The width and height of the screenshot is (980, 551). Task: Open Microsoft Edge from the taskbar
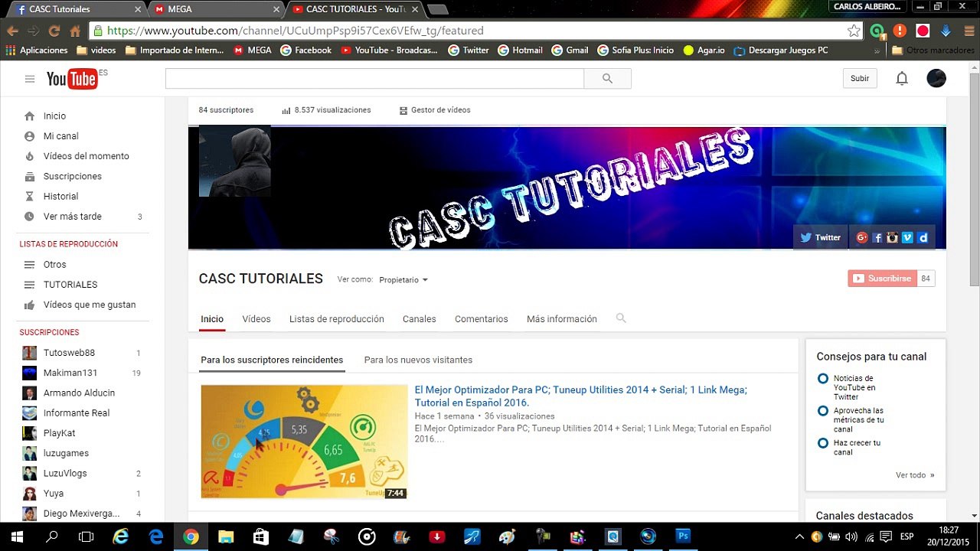click(x=156, y=536)
